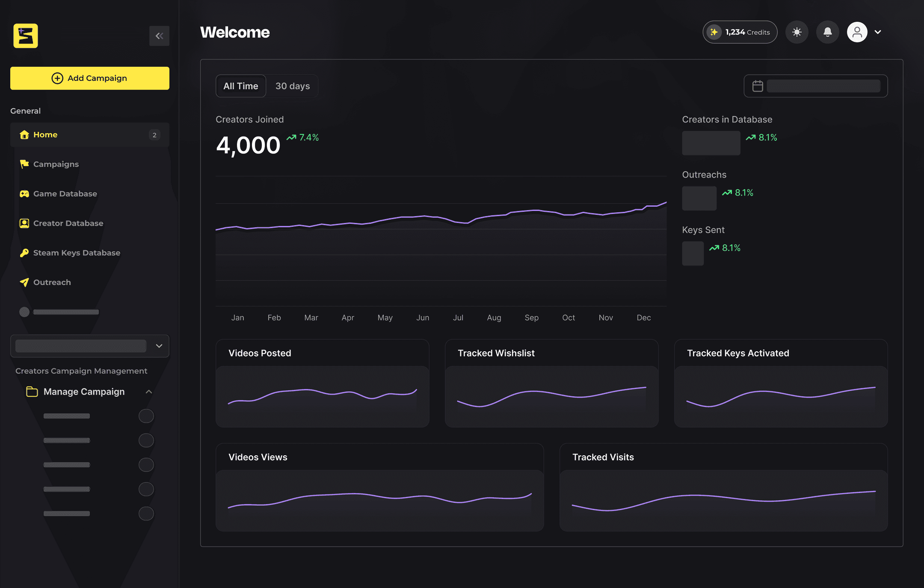Click the Creators in Database trend arrow
The width and height of the screenshot is (924, 588).
pyautogui.click(x=751, y=137)
